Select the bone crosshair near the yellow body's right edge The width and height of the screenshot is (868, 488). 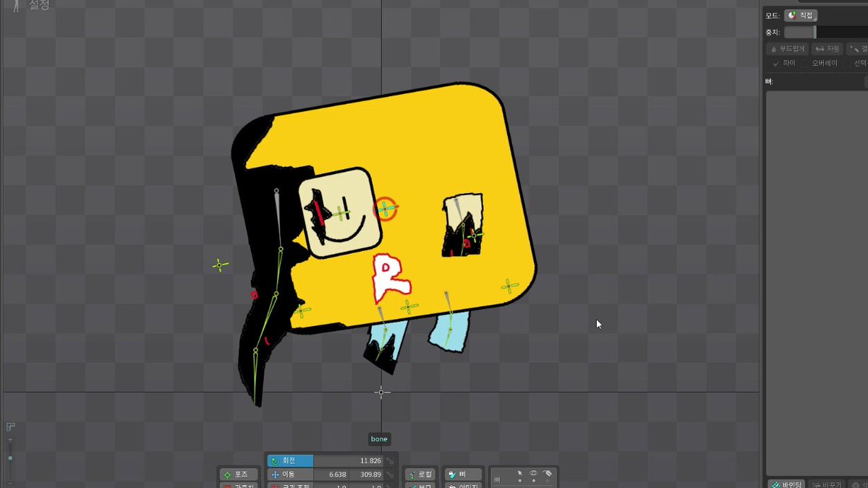[x=509, y=286]
